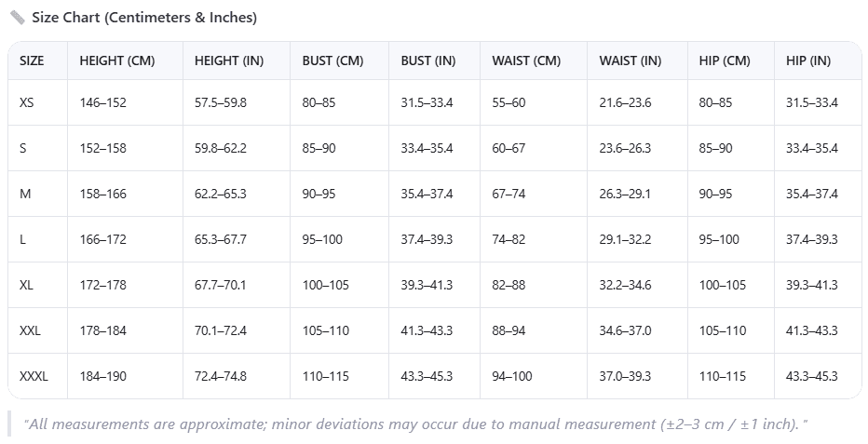Select the SIZE column header
This screenshot has width=868, height=444.
[32, 61]
